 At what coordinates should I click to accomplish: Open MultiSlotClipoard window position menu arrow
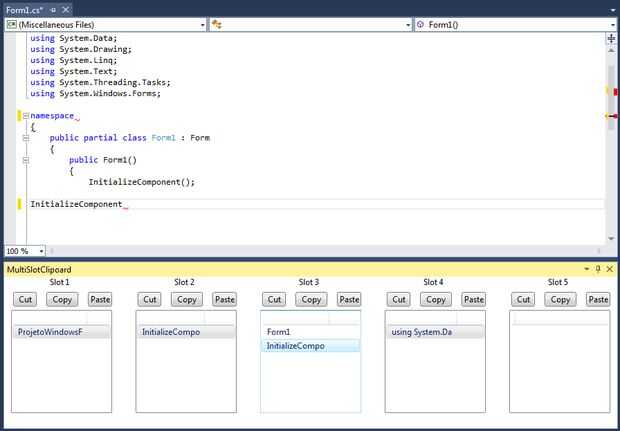point(587,269)
